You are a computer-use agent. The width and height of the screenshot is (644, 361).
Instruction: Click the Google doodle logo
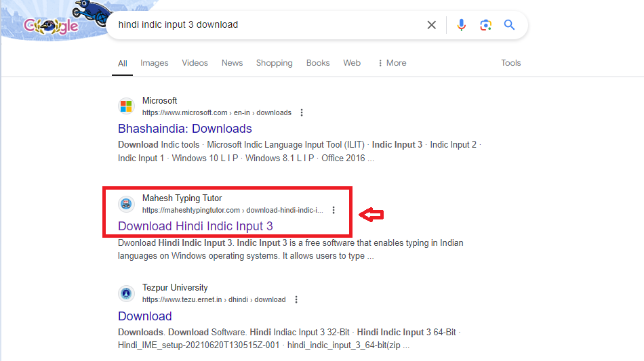[51, 26]
